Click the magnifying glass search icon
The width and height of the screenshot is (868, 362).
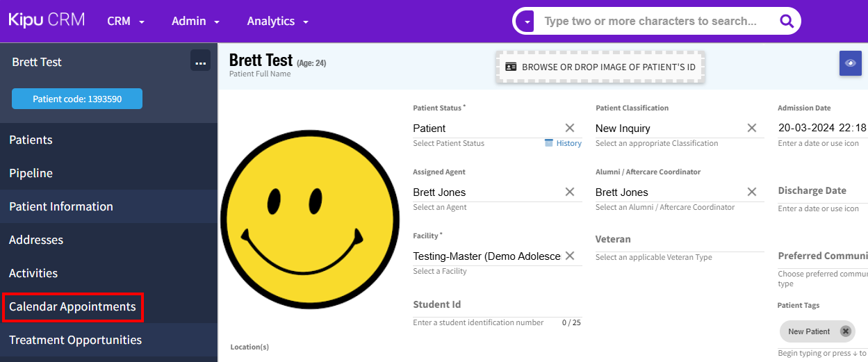click(x=786, y=22)
